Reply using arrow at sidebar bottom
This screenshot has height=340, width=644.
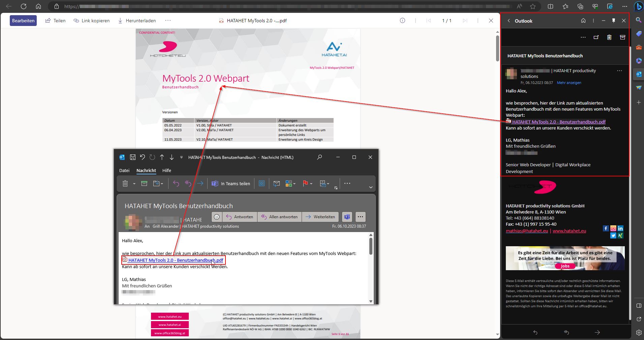click(535, 333)
